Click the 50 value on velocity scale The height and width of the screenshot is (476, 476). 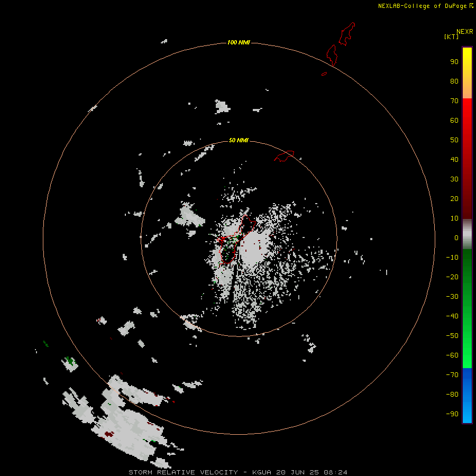click(x=454, y=140)
